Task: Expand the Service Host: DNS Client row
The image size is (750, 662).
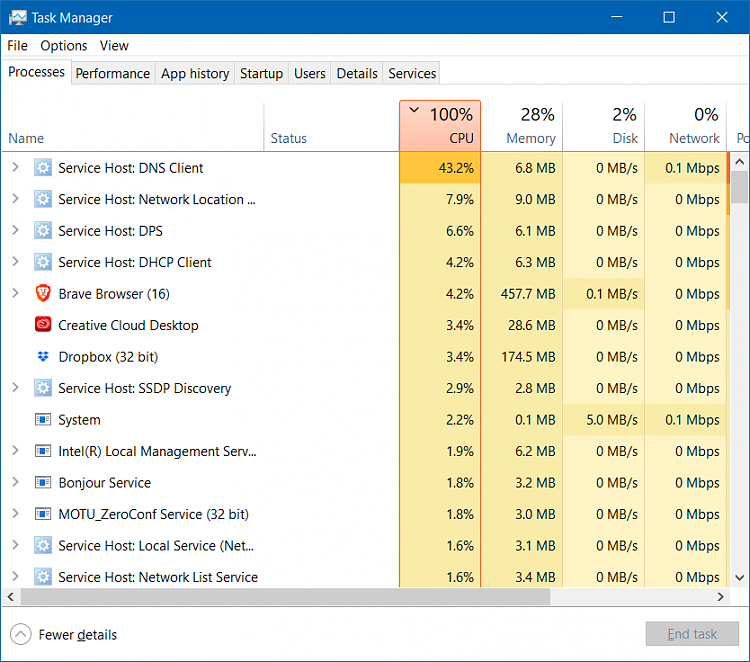Action: click(15, 168)
